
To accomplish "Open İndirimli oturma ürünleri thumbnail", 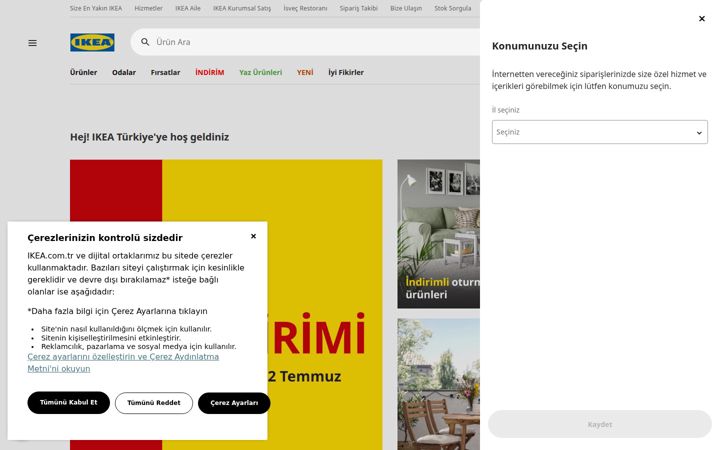I will [x=439, y=234].
